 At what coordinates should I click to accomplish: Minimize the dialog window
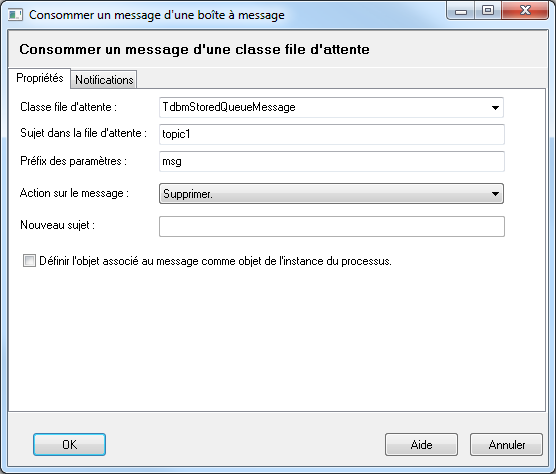461,11
